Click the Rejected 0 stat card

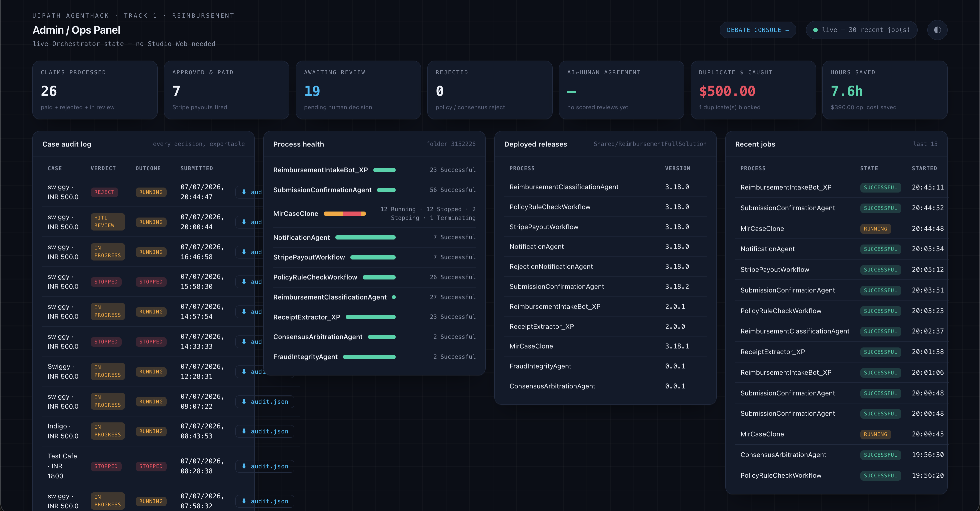(x=490, y=90)
